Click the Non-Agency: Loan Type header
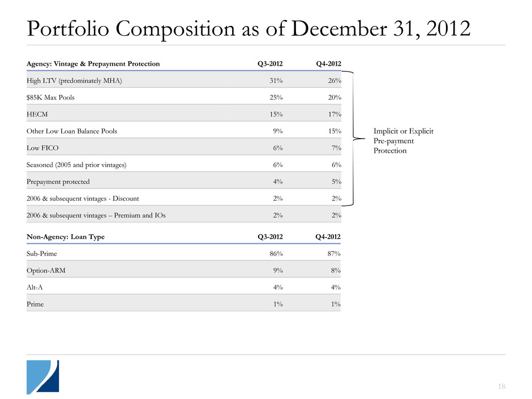The image size is (532, 399). (65, 237)
